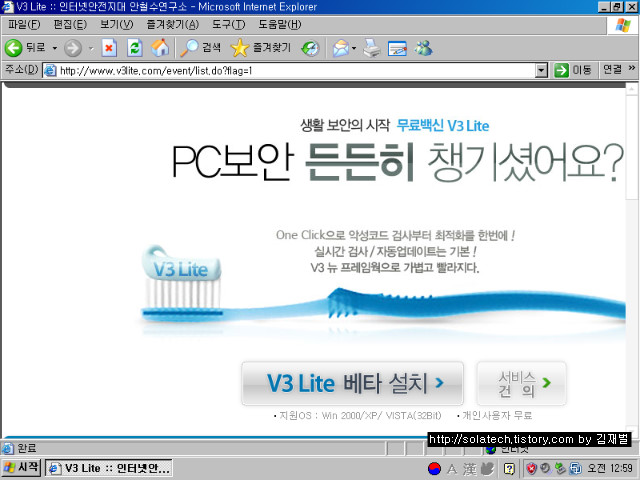Image resolution: width=640 pixels, height=480 pixels.
Task: Click the Korean IME red-blue language icon
Action: click(x=434, y=469)
